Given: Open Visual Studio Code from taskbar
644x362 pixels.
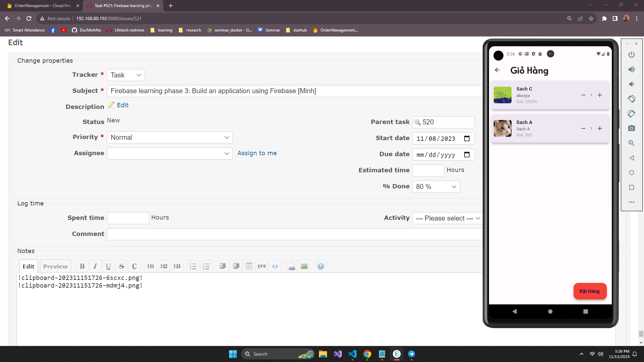Looking at the screenshot, I should pyautogui.click(x=353, y=354).
